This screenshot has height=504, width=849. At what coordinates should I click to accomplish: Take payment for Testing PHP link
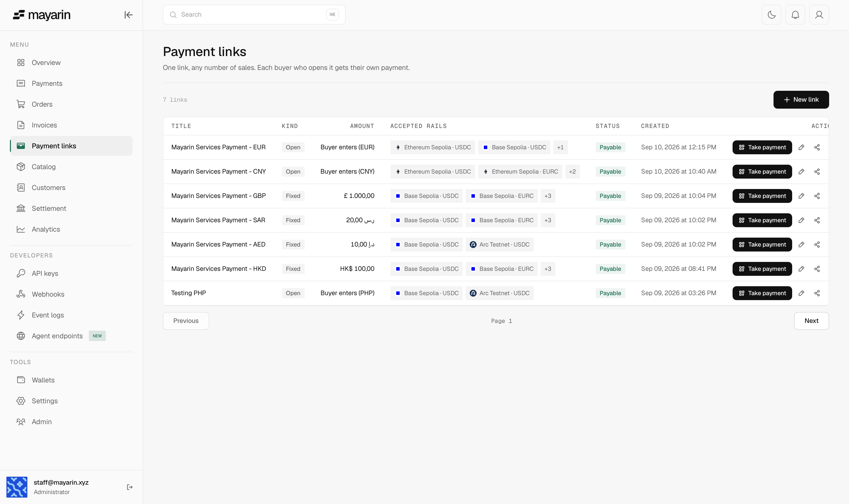(x=762, y=293)
